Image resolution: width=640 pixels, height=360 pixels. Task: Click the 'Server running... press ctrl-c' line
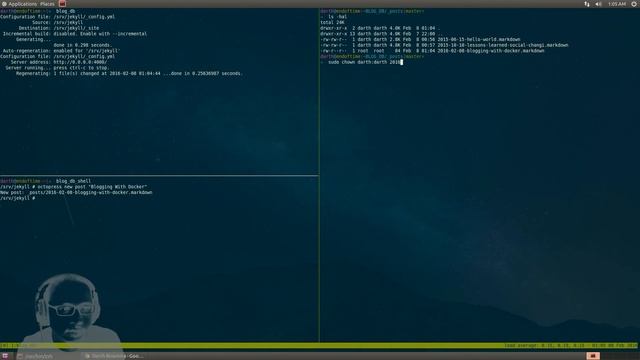click(57, 68)
